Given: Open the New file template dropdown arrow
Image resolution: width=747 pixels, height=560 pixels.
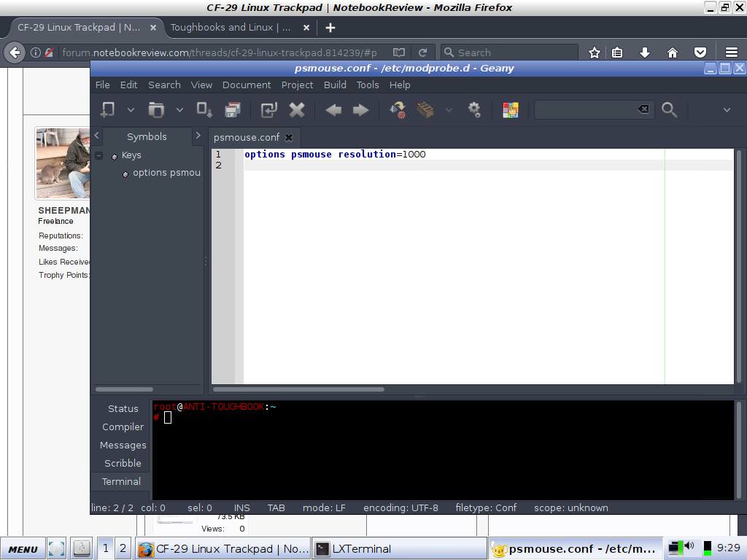Looking at the screenshot, I should coord(131,110).
